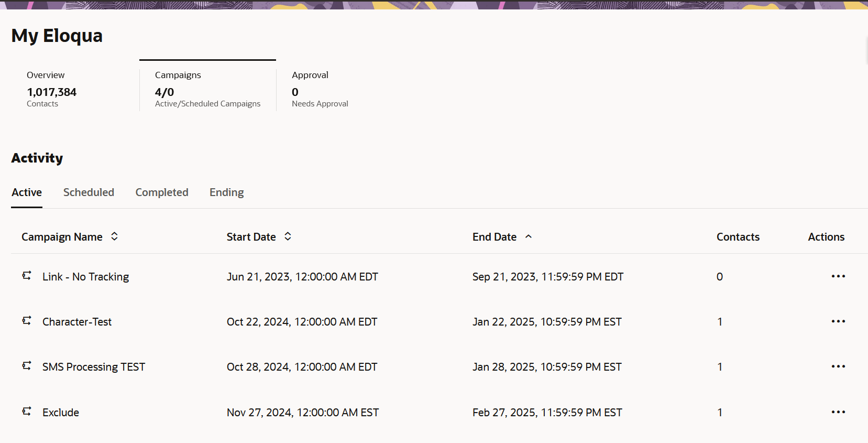
Task: Click the 4/0 campaigns figure
Action: click(x=164, y=92)
